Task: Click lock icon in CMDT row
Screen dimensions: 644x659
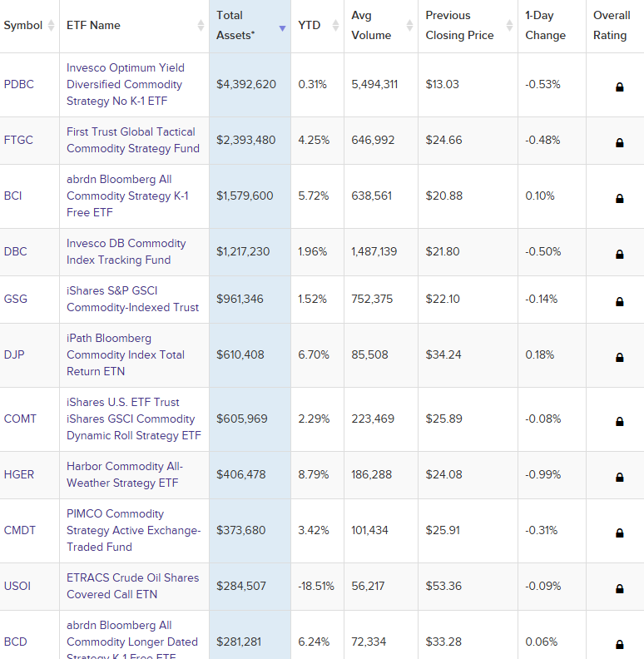Action: click(619, 533)
